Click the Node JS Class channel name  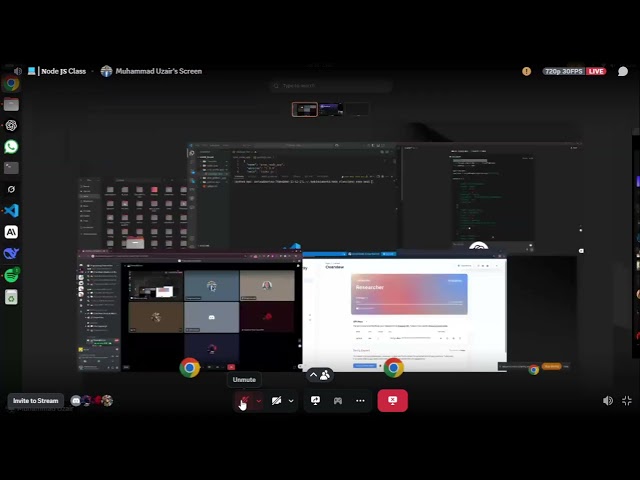63,71
